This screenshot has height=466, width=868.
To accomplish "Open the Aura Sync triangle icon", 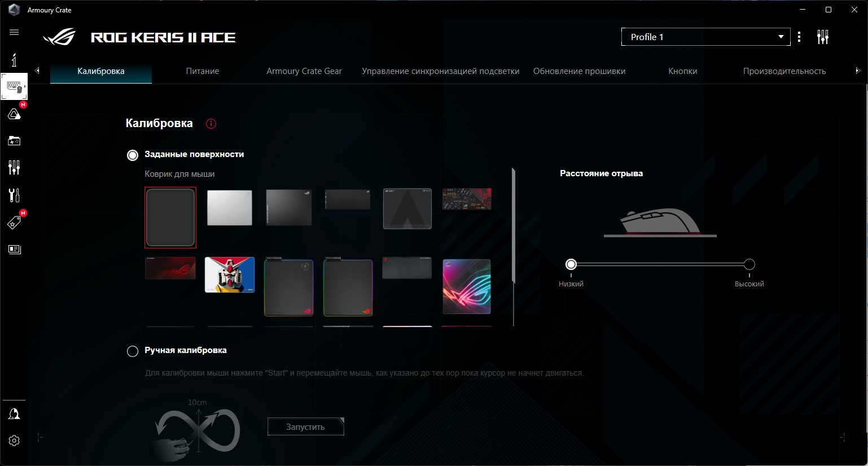I will pyautogui.click(x=14, y=114).
